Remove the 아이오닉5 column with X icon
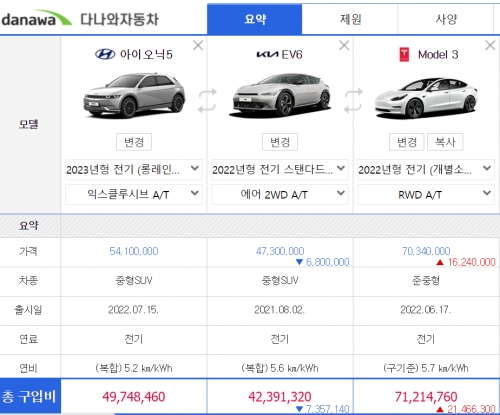 (x=198, y=45)
